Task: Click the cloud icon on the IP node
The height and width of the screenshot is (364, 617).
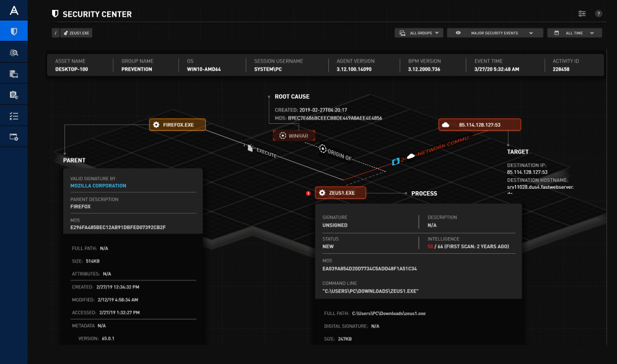Action: click(445, 124)
